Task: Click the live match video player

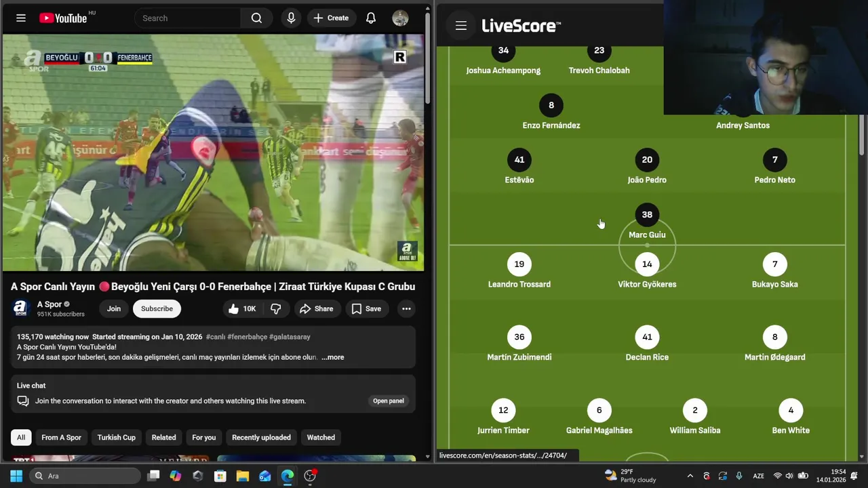Action: coord(213,152)
